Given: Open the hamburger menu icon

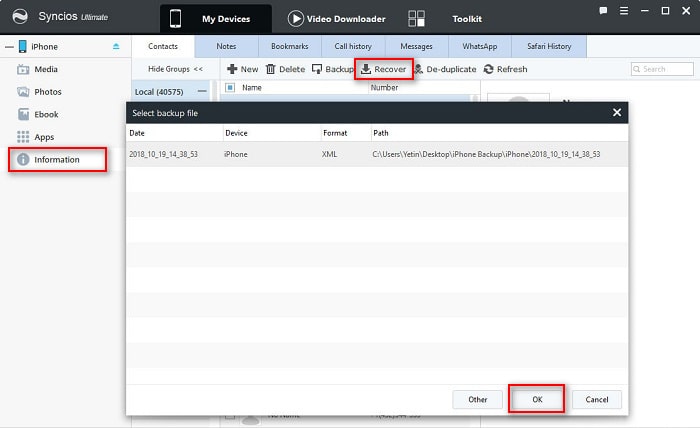Looking at the screenshot, I should (624, 11).
